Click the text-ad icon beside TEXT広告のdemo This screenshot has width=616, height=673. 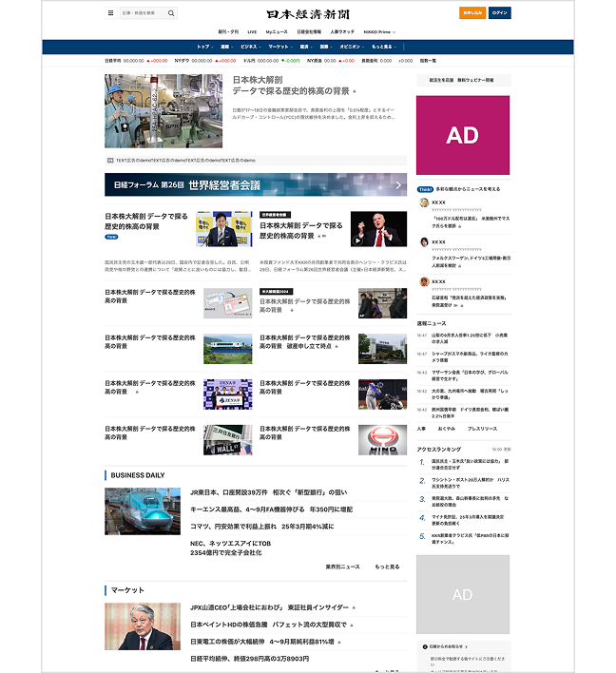point(110,161)
